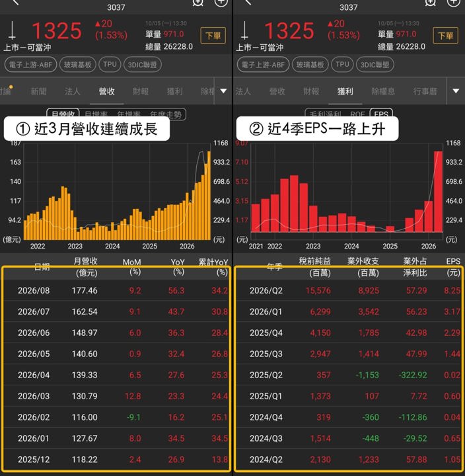Viewport: 465px width, 476px height.
Task: Switch to 營收 tab in right panel
Action: point(277,91)
